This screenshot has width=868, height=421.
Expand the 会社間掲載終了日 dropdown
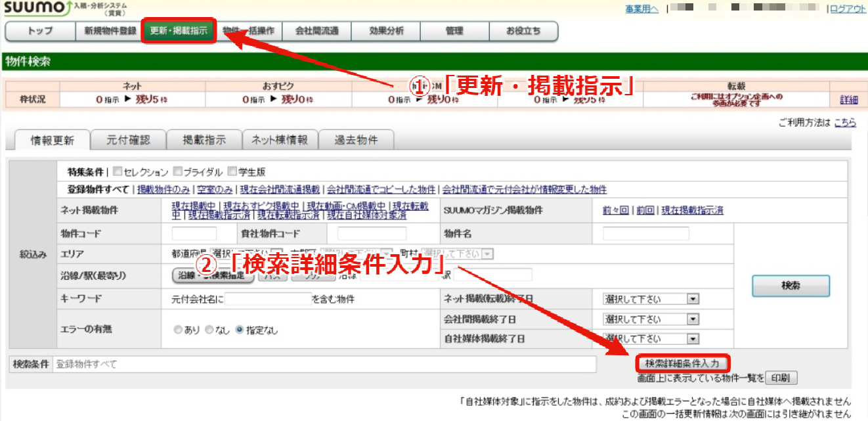pos(651,319)
